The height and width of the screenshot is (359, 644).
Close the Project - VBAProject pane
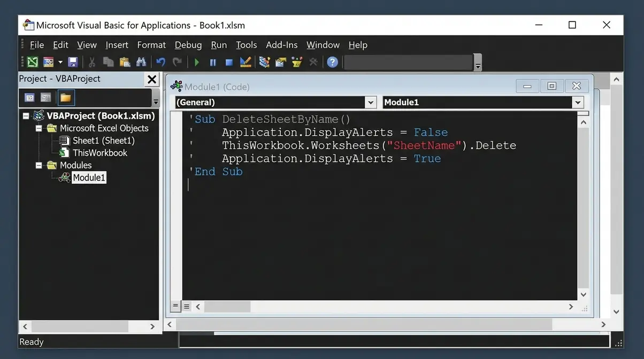coord(152,80)
